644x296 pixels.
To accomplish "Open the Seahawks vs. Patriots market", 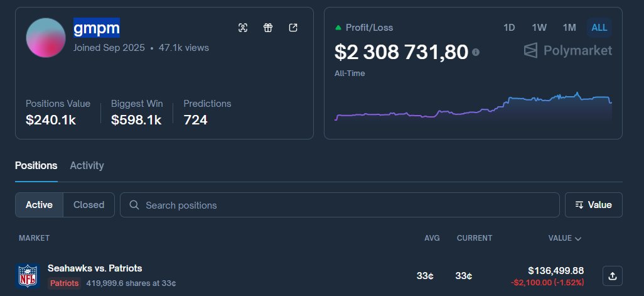I will pos(95,268).
